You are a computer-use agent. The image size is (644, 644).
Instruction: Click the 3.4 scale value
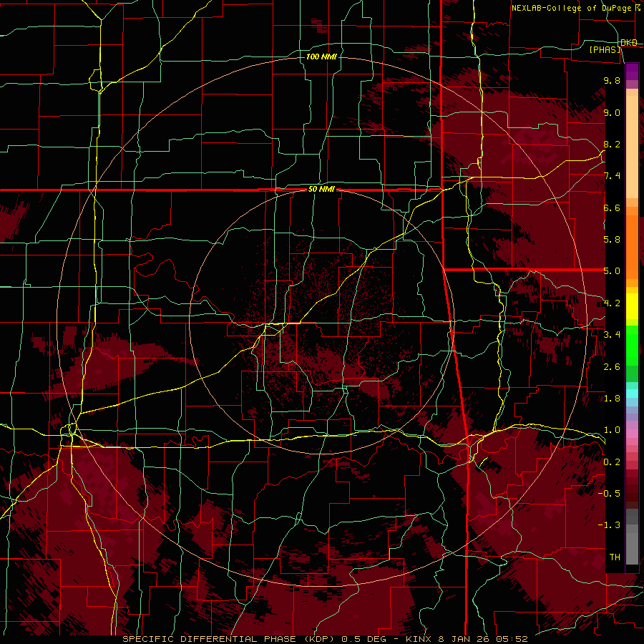point(612,335)
